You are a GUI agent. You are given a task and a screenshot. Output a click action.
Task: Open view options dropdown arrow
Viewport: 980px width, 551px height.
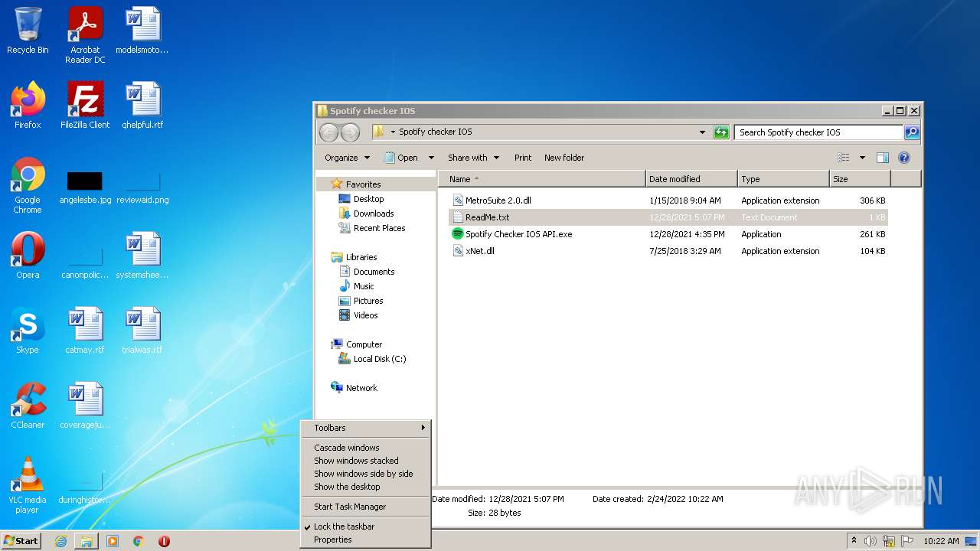tap(862, 158)
